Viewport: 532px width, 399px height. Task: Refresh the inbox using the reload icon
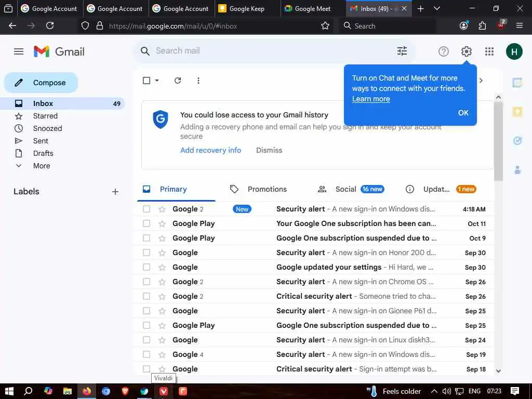pos(178,81)
